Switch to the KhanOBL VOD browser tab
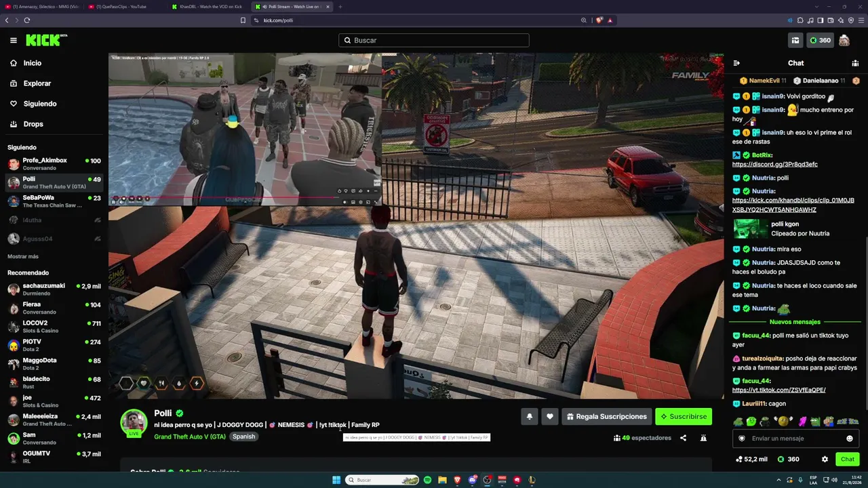The width and height of the screenshot is (868, 488). 208,7
